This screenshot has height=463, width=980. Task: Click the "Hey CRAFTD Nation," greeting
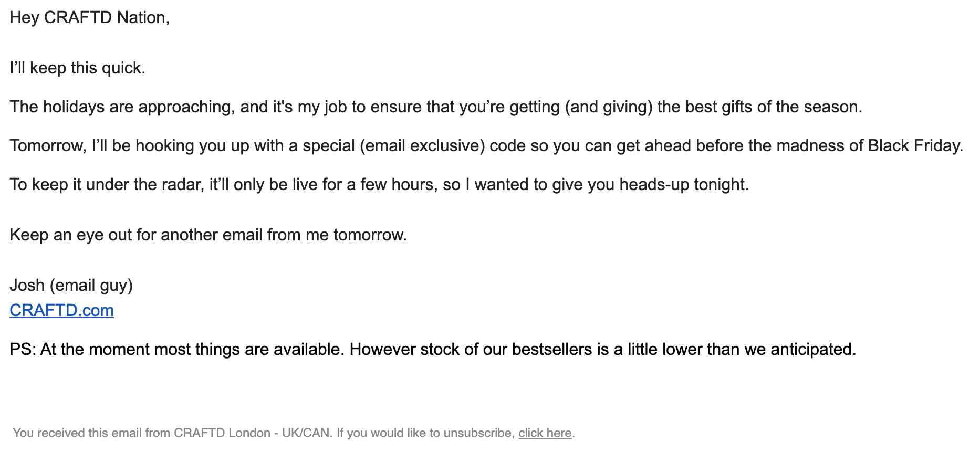(89, 17)
